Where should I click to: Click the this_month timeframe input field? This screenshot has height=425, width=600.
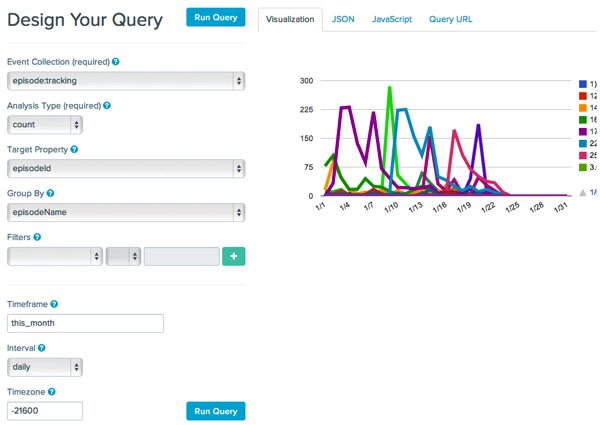[85, 323]
